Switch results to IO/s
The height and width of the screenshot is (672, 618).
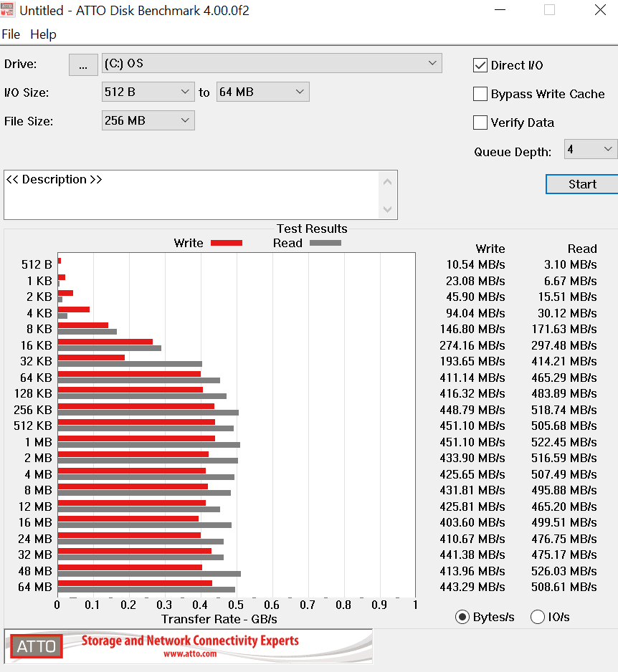pyautogui.click(x=538, y=617)
